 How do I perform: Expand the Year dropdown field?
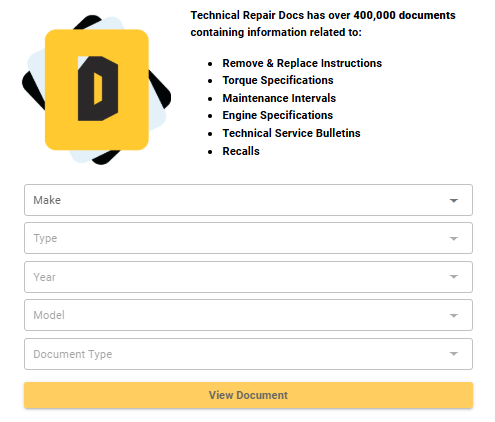(x=248, y=277)
